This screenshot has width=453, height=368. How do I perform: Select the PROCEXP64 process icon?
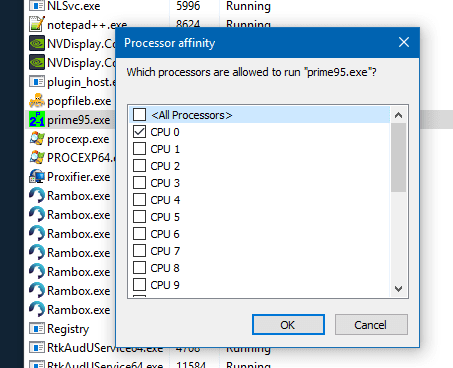[x=37, y=158]
